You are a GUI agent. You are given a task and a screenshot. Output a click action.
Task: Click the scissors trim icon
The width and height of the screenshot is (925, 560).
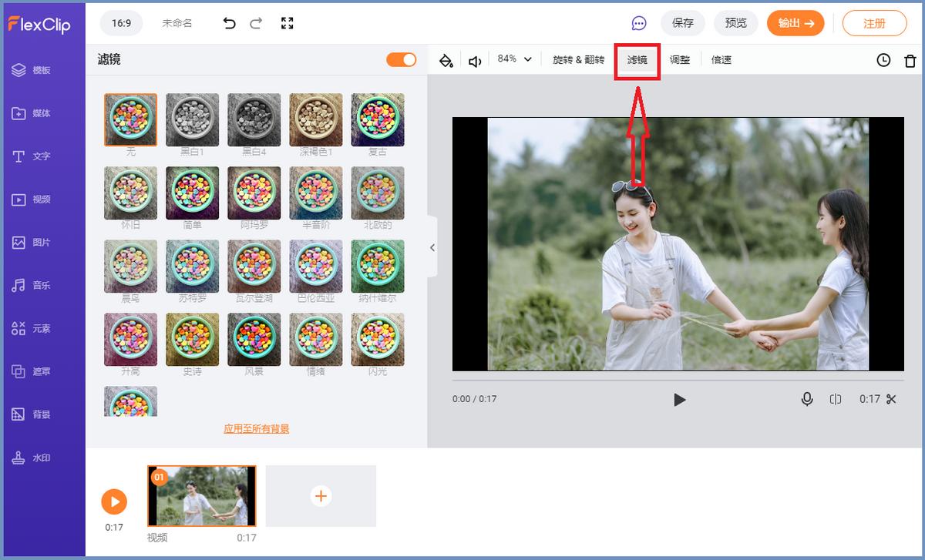coord(891,399)
